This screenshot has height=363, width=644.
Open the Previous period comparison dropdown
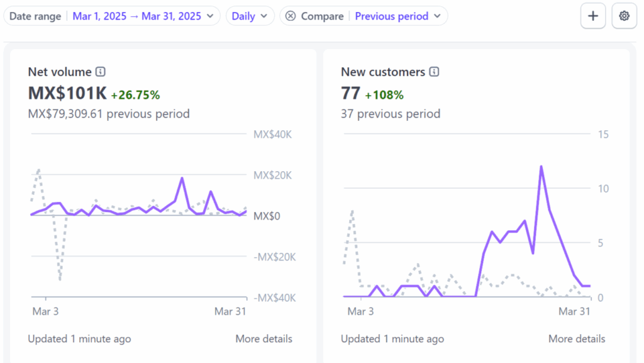397,16
